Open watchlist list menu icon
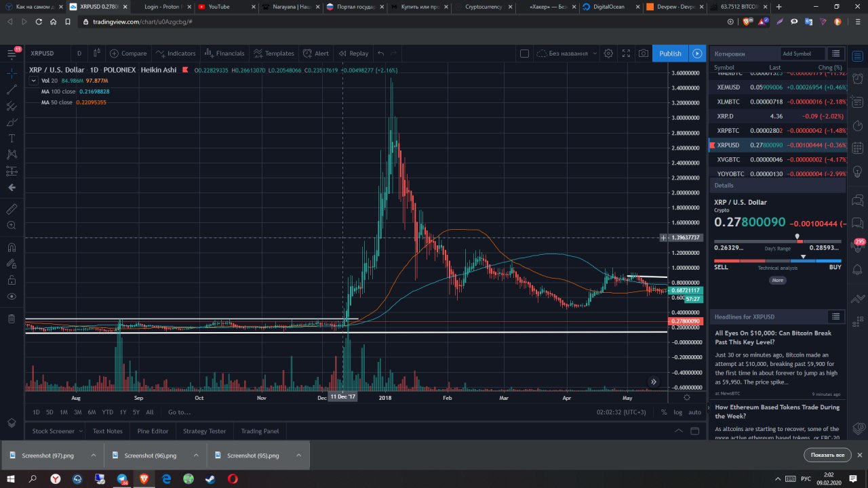This screenshot has height=488, width=868. pyautogui.click(x=836, y=54)
